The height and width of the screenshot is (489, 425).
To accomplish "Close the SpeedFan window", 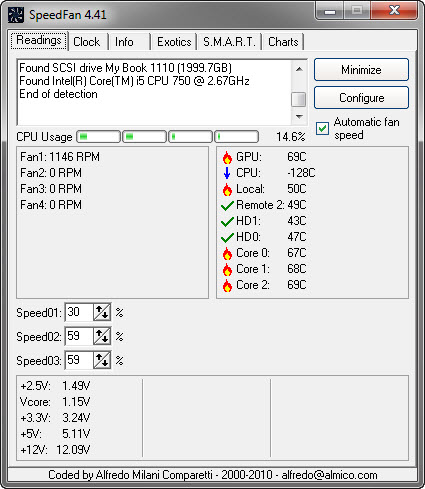I will click(x=394, y=11).
